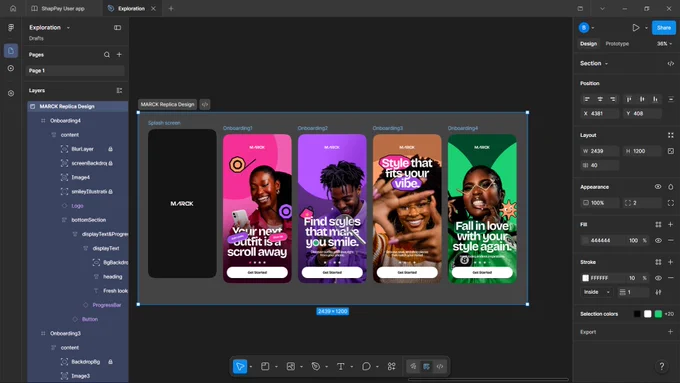Toggle stroke visibility eye icon

658,278
